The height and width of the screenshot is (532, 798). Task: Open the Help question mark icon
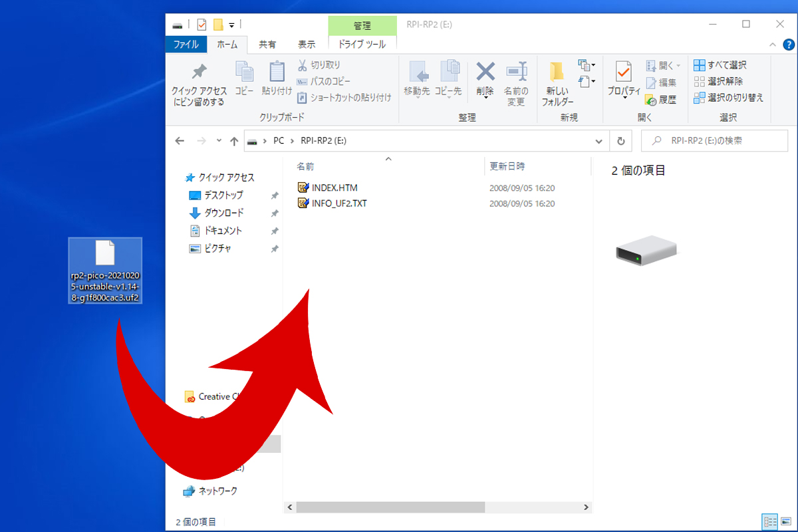tap(789, 45)
